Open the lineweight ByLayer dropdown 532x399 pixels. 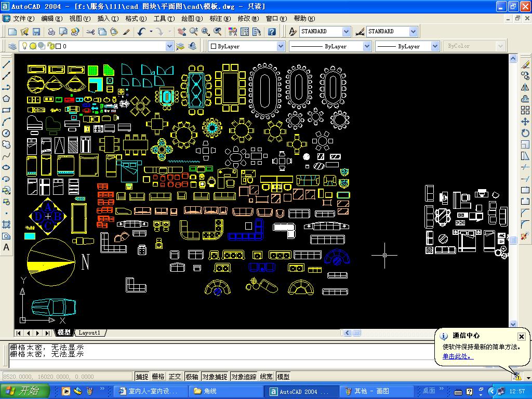(x=435, y=46)
